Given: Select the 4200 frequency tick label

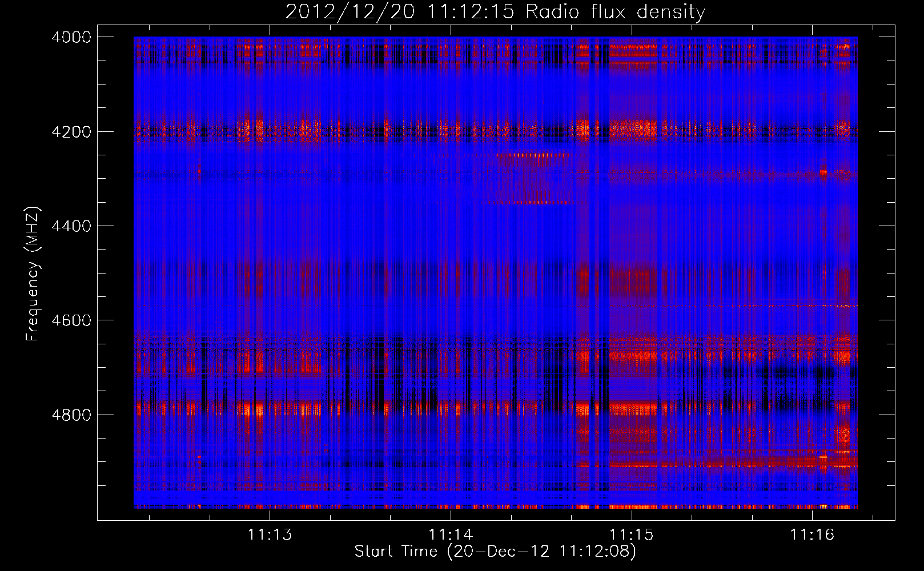Looking at the screenshot, I should [71, 132].
